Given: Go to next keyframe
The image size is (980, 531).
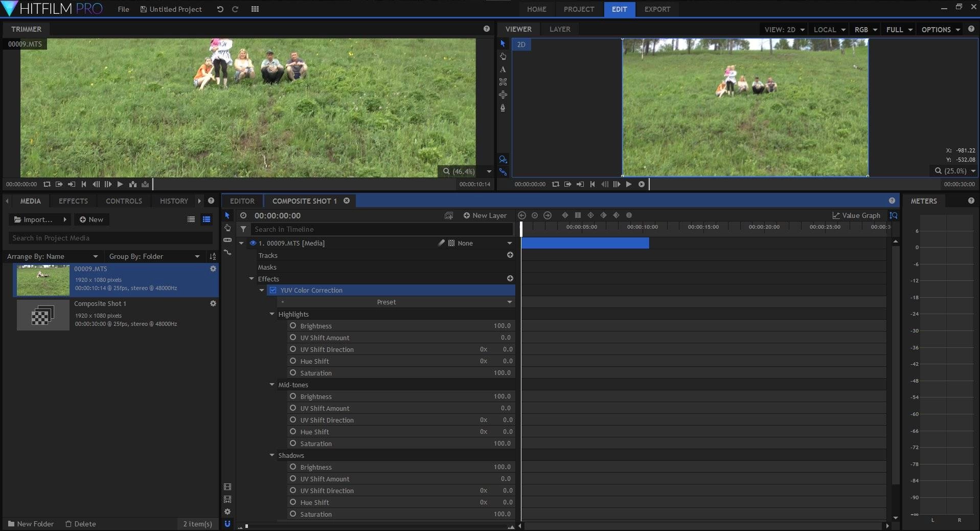Looking at the screenshot, I should tap(548, 215).
